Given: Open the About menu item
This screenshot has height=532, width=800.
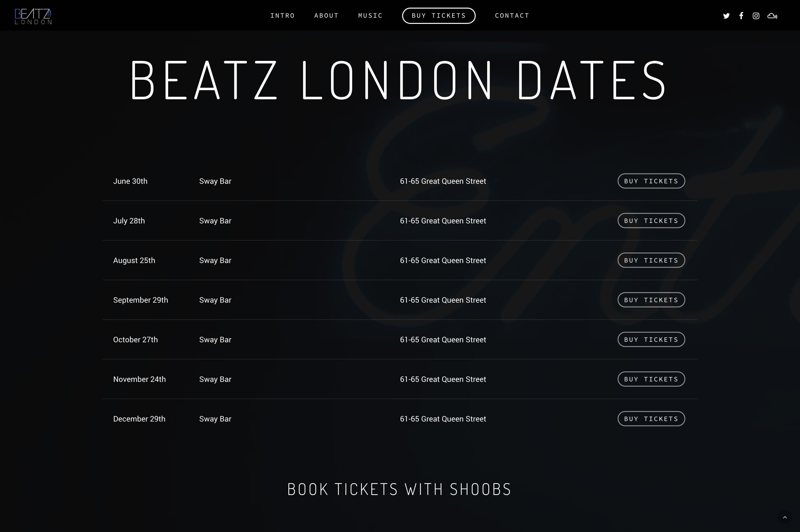Looking at the screenshot, I should (326, 16).
